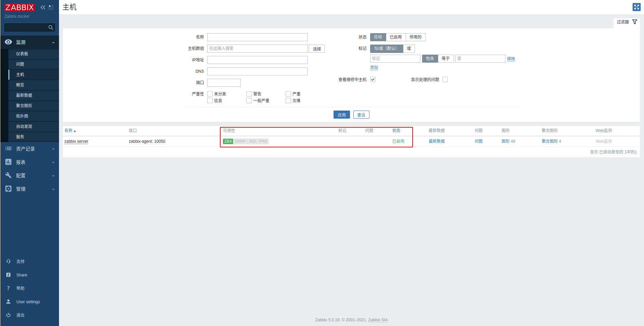Screen dimensions: 644x326
Task: Open 概览 in sidebar
Action: [x=34, y=85]
